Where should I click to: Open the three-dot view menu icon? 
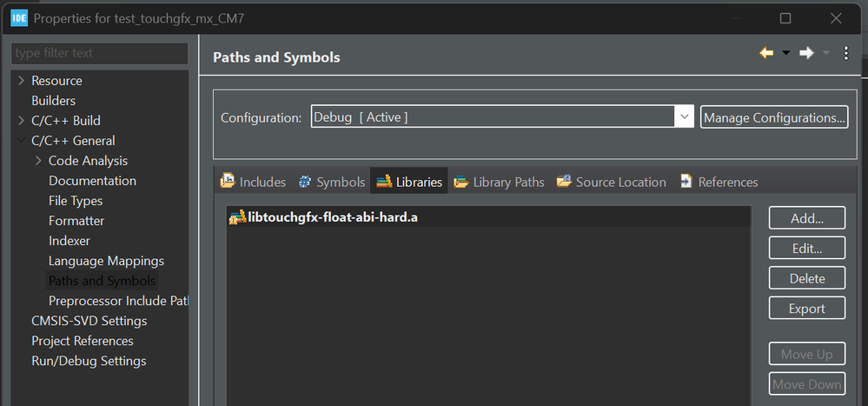pyautogui.click(x=846, y=54)
